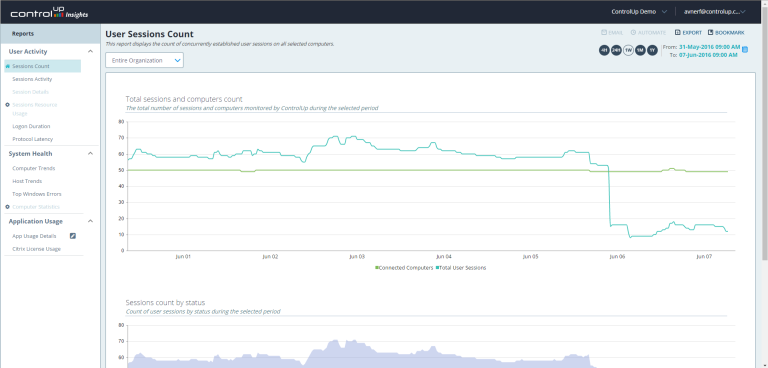Viewport: 768px width, 368px height.
Task: Select the 4H time range button
Action: click(604, 50)
